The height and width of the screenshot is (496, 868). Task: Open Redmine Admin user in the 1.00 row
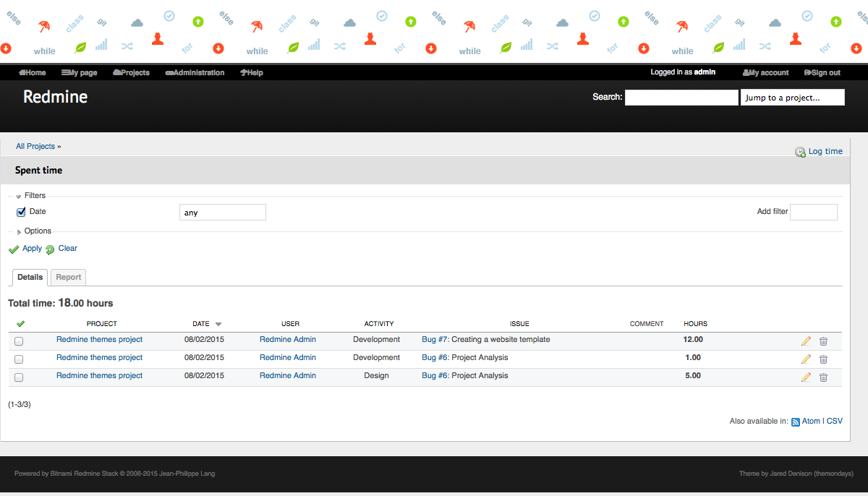(288, 358)
